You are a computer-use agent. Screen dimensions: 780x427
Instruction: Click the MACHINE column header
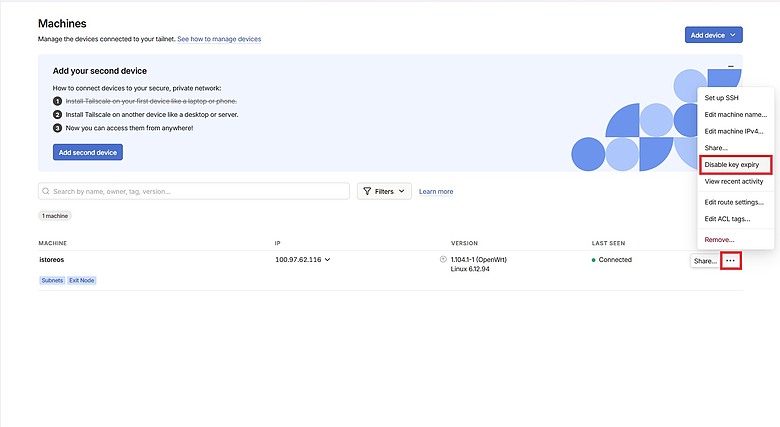pyautogui.click(x=53, y=243)
